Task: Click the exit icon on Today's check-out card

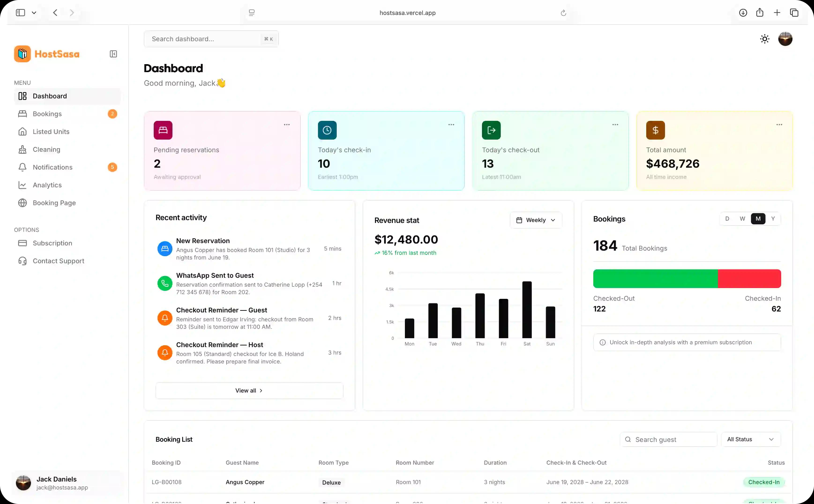Action: click(491, 130)
